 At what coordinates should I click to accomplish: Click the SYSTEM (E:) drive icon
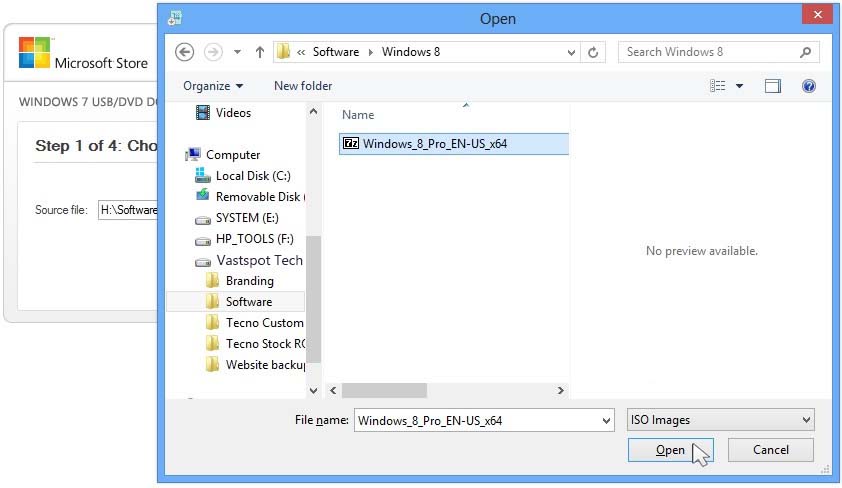pyautogui.click(x=202, y=220)
